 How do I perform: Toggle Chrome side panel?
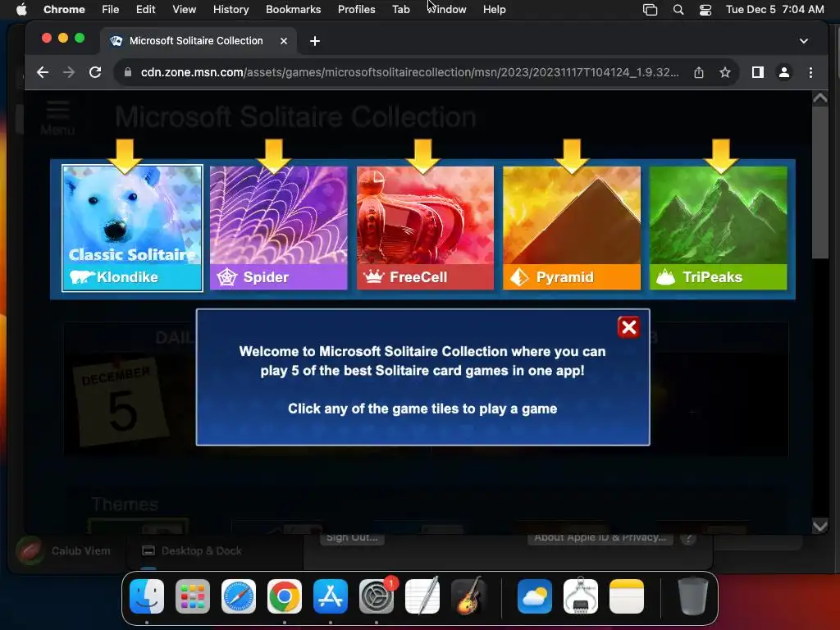coord(757,72)
